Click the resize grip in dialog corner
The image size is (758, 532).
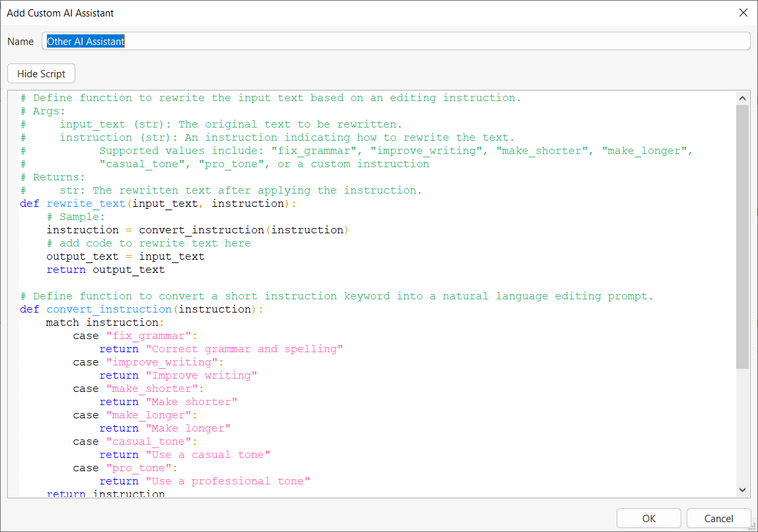[752, 526]
